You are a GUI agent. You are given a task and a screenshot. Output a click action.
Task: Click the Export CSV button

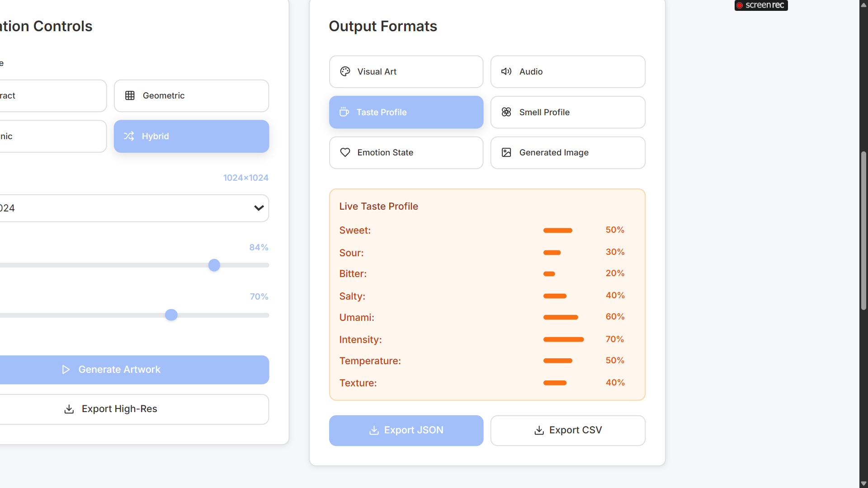tap(568, 430)
